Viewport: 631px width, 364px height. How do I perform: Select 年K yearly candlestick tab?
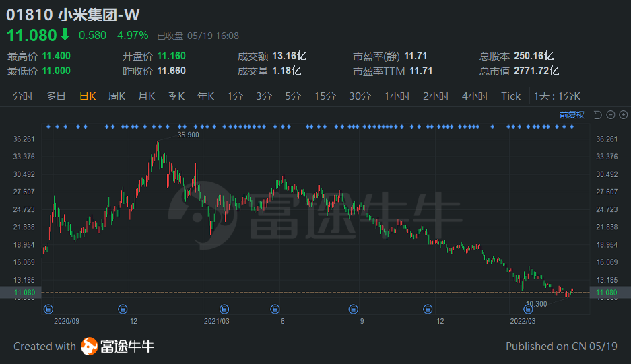[205, 96]
